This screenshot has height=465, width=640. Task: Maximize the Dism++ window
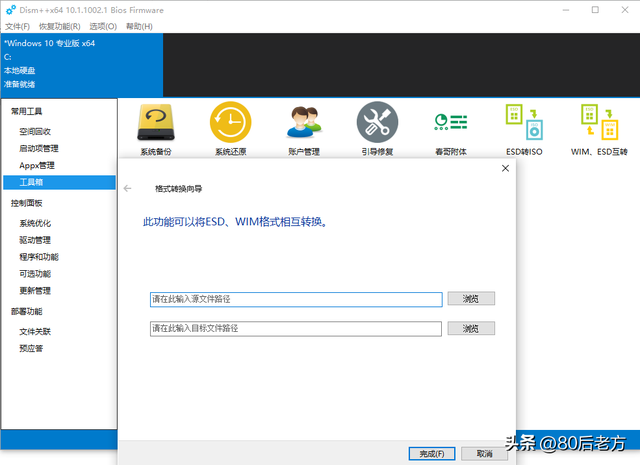[595, 10]
